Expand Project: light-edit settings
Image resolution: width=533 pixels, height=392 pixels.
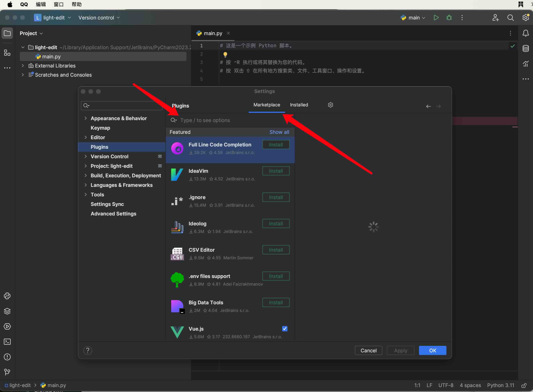[x=86, y=166]
